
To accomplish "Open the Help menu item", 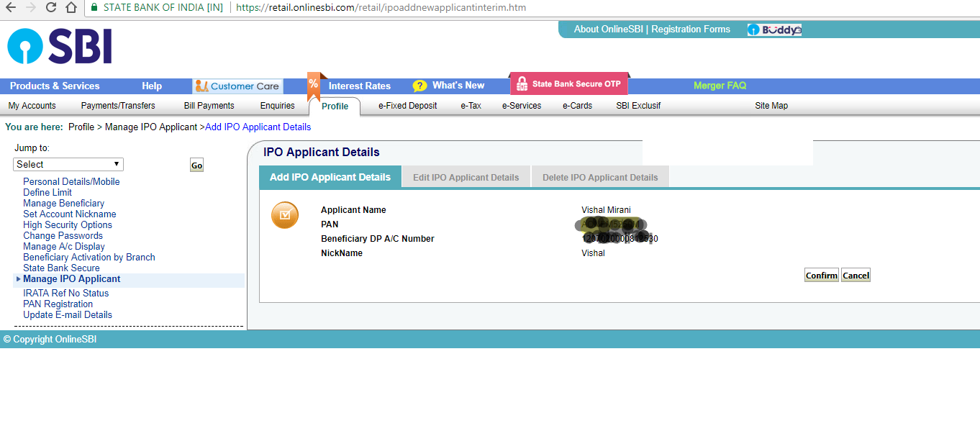I will pyautogui.click(x=152, y=86).
